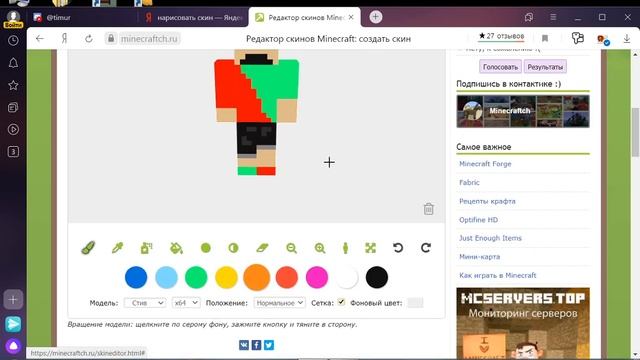The width and height of the screenshot is (640, 360).
Task: Click the MCSERVERS.TOP ad banner
Action: [523, 323]
